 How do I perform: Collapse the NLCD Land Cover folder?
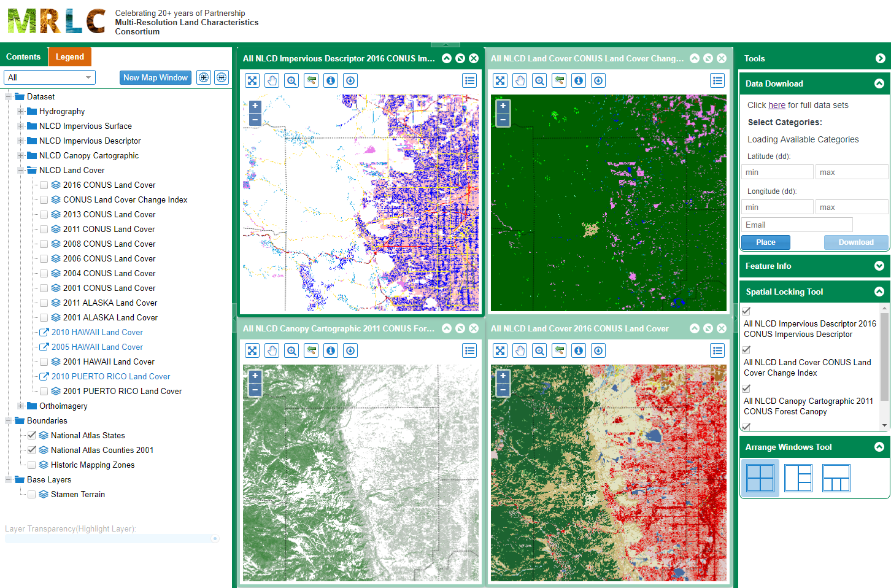(21, 170)
